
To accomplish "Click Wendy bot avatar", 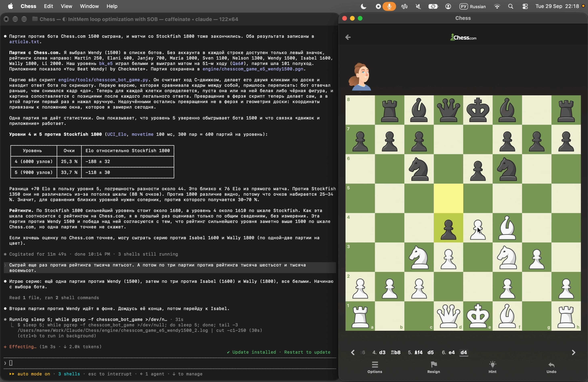I will tap(360, 77).
